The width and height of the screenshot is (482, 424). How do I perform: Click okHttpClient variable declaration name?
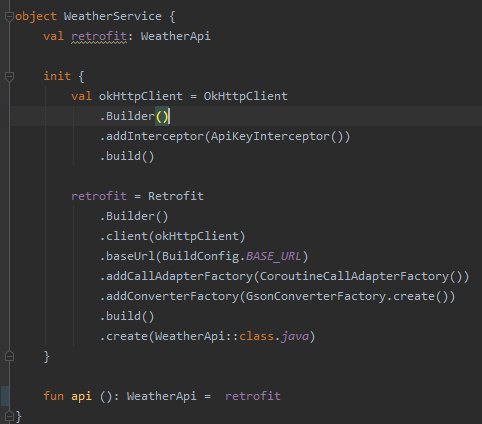coord(140,96)
